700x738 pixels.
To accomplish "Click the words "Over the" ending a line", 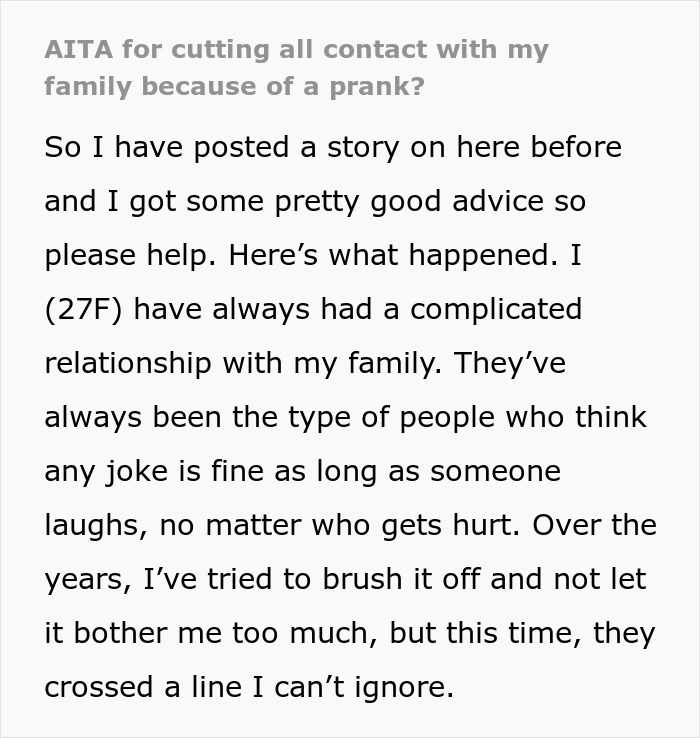I will (597, 526).
